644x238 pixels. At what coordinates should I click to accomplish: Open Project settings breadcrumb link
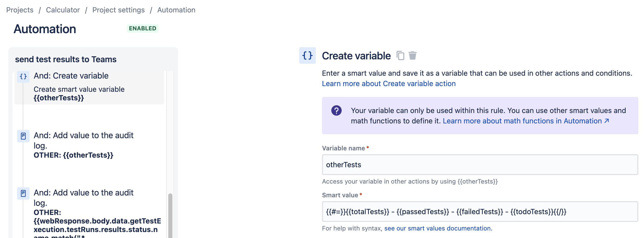click(x=119, y=10)
